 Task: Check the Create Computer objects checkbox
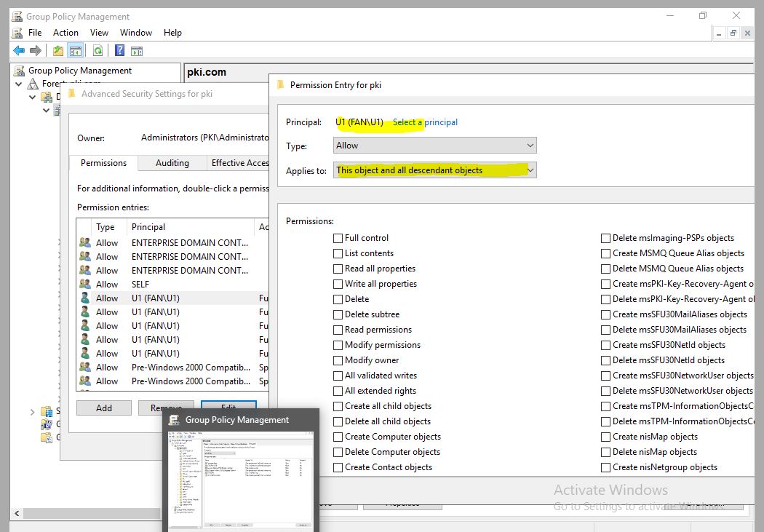[338, 437]
